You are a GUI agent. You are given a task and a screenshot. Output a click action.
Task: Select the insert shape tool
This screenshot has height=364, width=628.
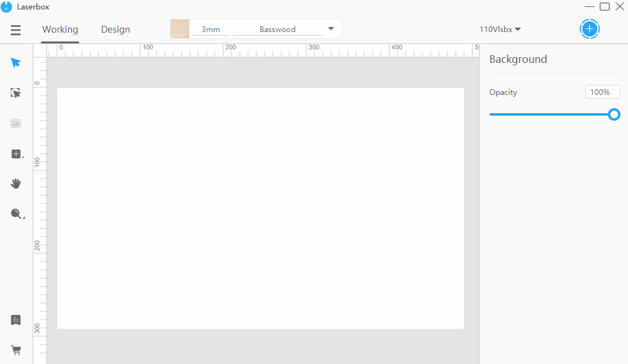pos(15,153)
